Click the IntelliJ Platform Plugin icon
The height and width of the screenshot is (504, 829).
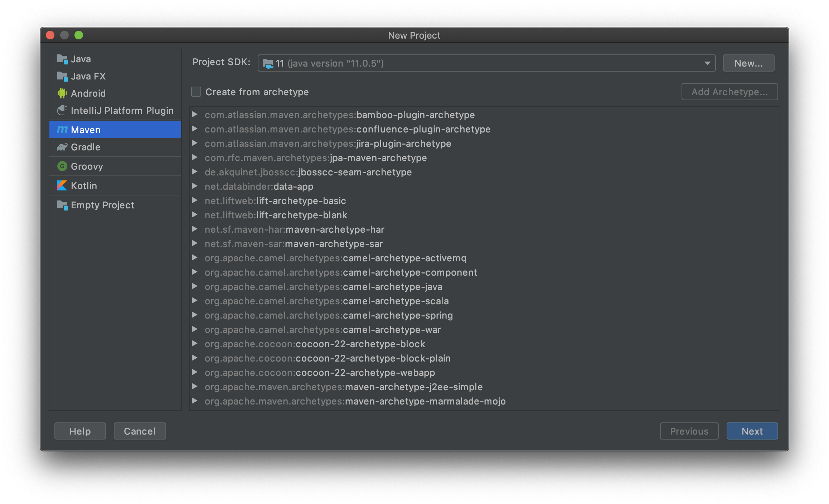[x=62, y=110]
